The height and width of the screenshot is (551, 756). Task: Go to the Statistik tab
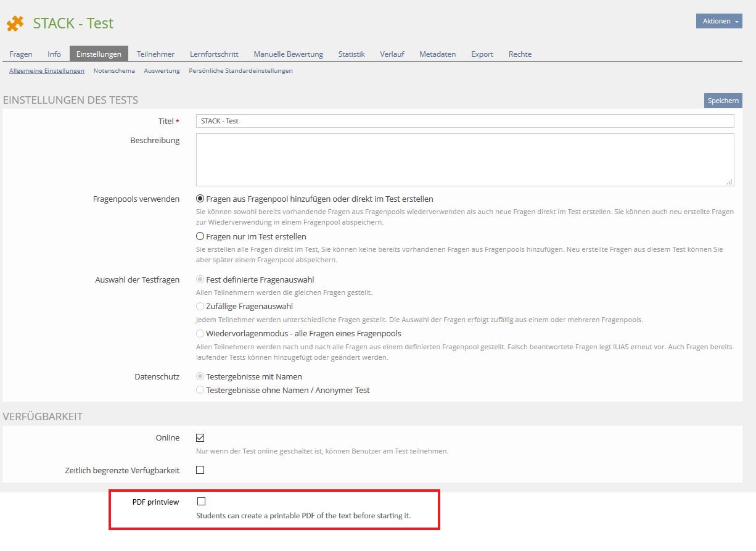351,54
